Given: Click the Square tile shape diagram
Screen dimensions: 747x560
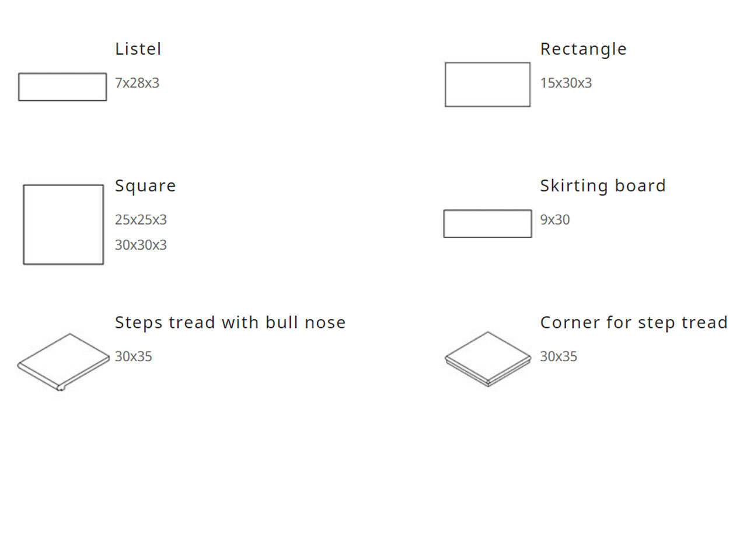Looking at the screenshot, I should pos(63,225).
